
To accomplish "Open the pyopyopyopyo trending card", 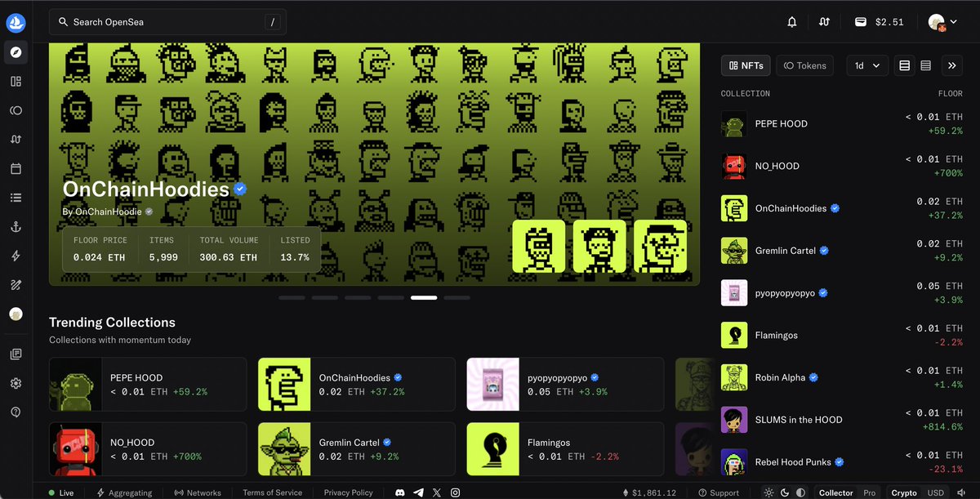I will pyautogui.click(x=566, y=384).
